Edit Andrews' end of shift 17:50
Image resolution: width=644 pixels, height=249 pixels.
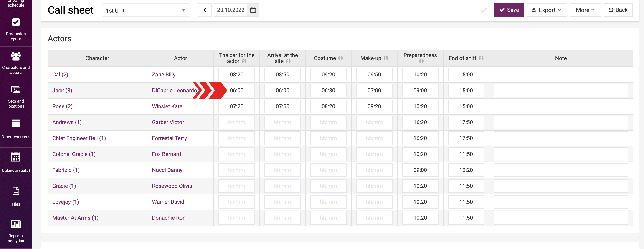466,122
